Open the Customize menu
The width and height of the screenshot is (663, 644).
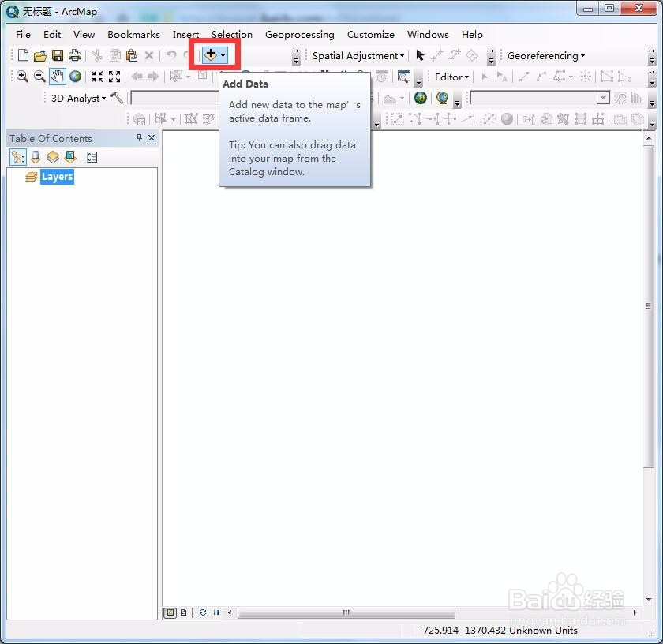(370, 34)
